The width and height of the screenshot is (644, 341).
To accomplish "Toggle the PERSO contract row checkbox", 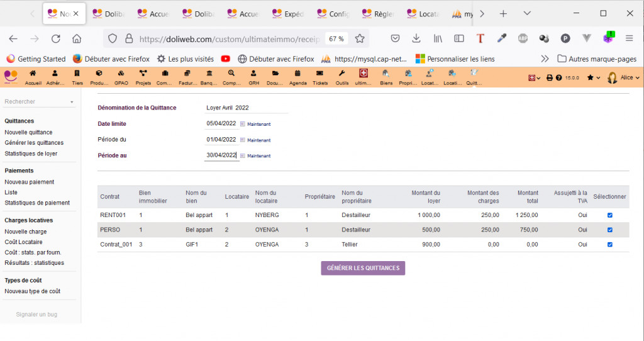I will (609, 230).
